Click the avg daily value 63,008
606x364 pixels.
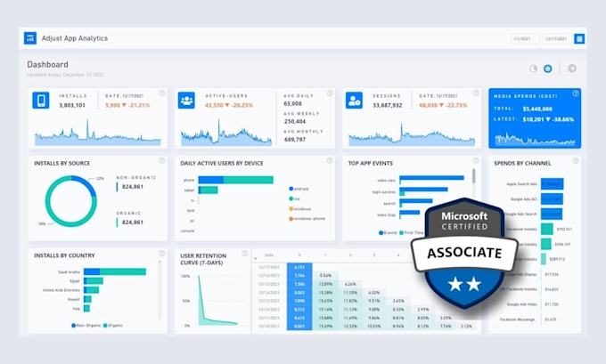pyautogui.click(x=292, y=103)
